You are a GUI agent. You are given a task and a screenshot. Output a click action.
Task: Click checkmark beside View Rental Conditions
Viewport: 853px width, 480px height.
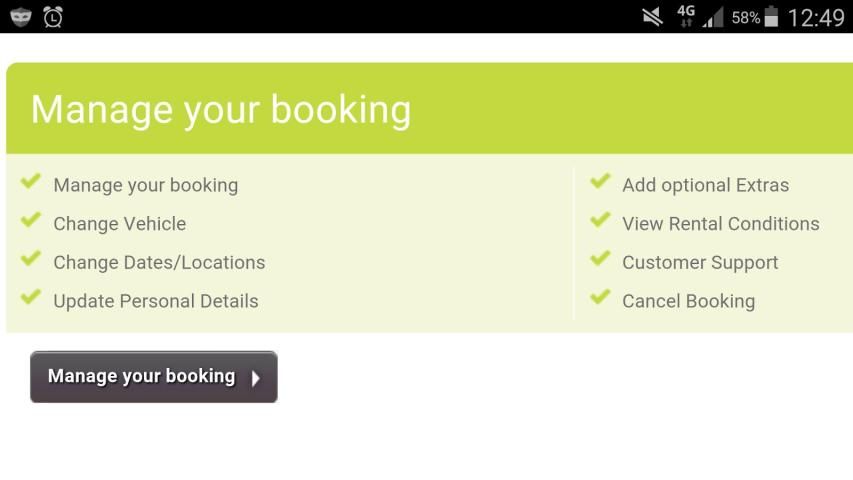click(600, 221)
